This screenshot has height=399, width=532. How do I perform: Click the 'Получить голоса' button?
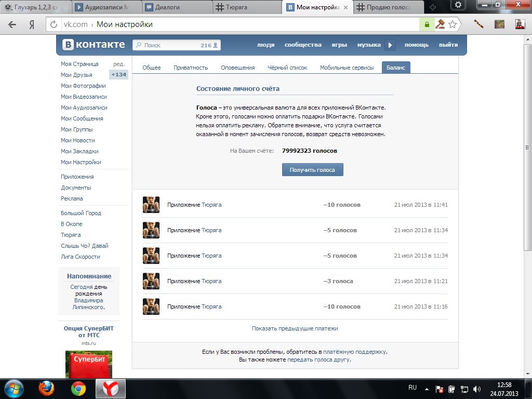tap(312, 170)
